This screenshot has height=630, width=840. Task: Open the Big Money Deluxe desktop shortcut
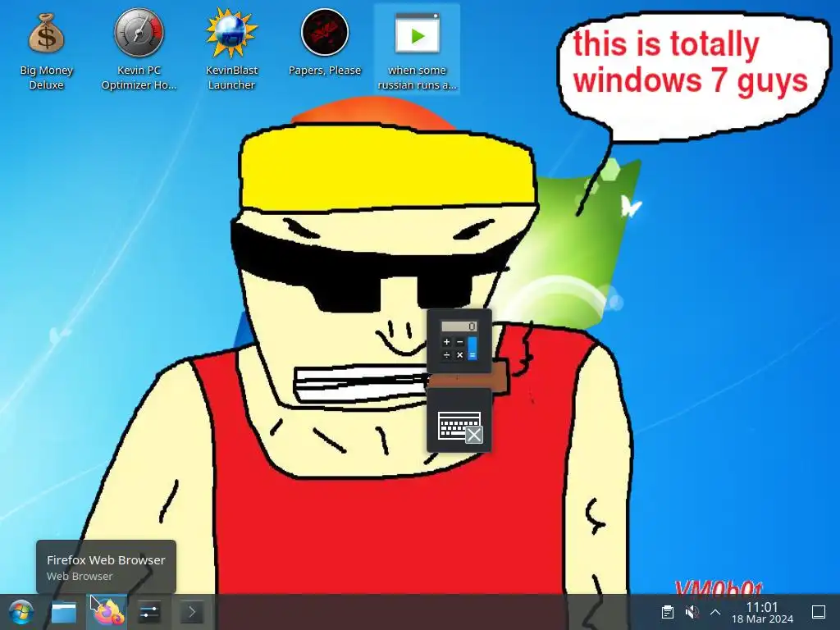tap(47, 51)
